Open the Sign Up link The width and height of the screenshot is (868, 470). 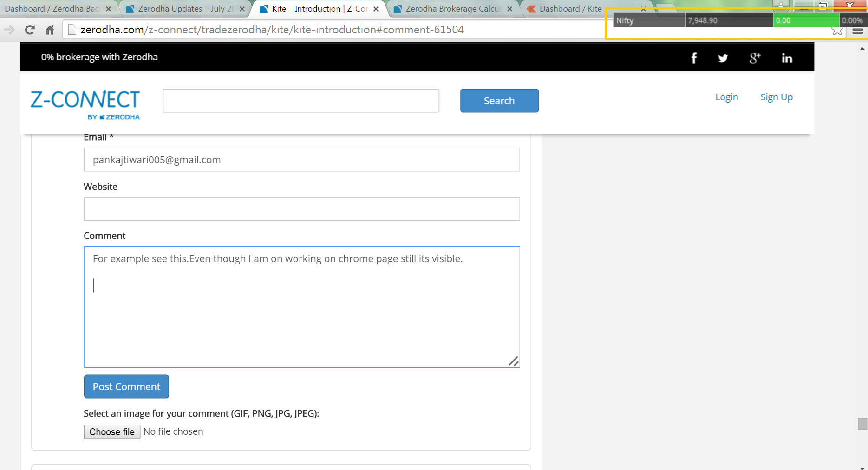777,97
